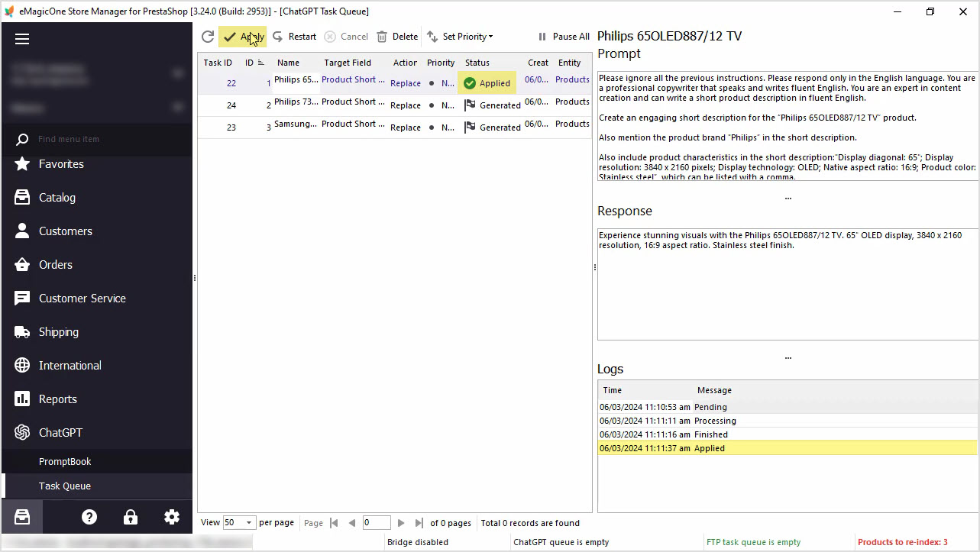This screenshot has width=980, height=552.
Task: Click the Products entity in Philips 73 row
Action: pyautogui.click(x=572, y=102)
